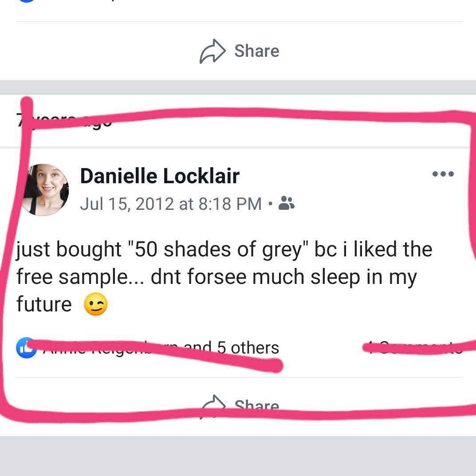Tap the upper post's "Share" label
Image resolution: width=476 pixels, height=476 pixels.
[x=256, y=51]
